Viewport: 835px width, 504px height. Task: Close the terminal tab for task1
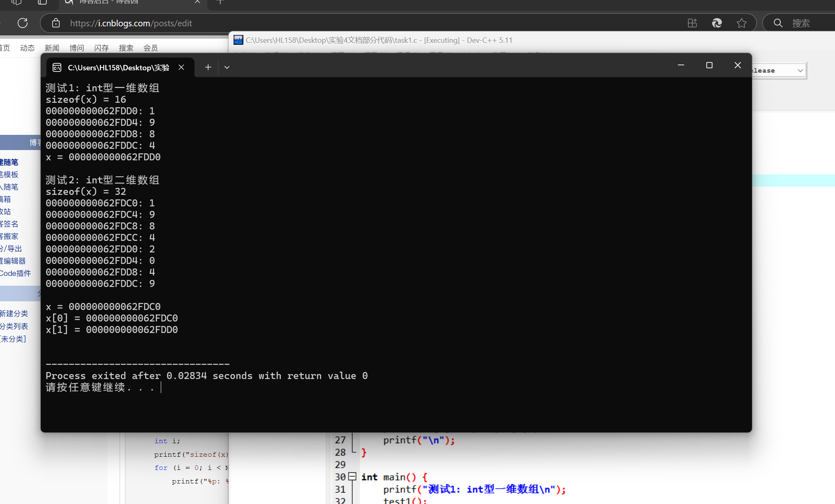181,67
